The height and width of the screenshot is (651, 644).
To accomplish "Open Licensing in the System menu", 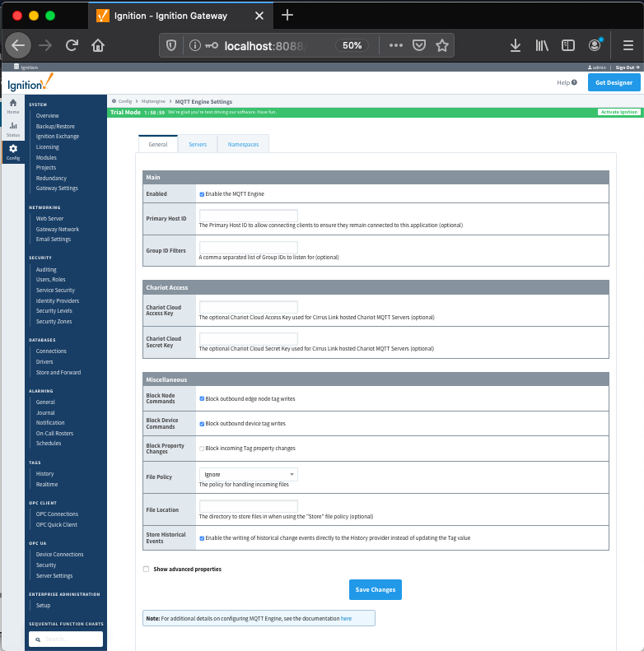I will (x=47, y=147).
